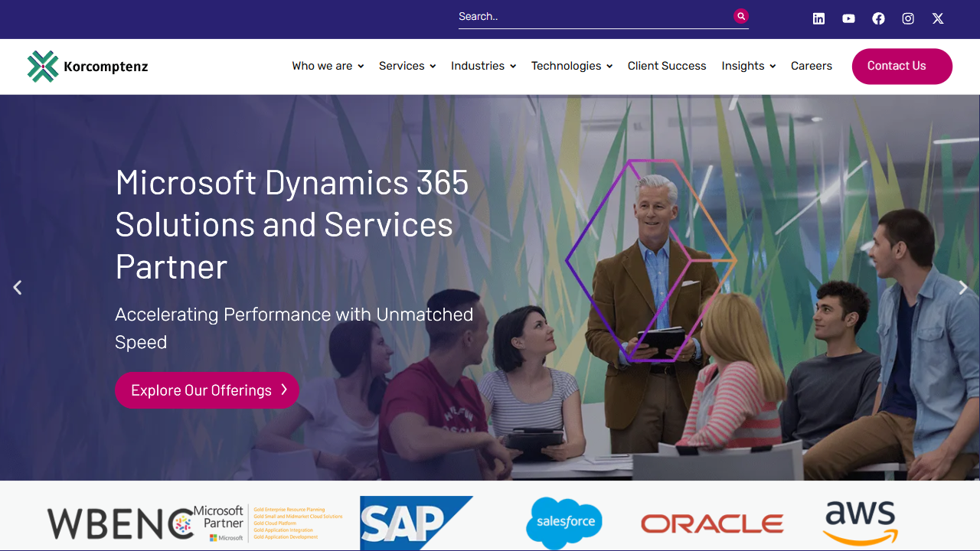Click the magnifier search submit icon
Image resolution: width=980 pixels, height=551 pixels.
pos(740,16)
